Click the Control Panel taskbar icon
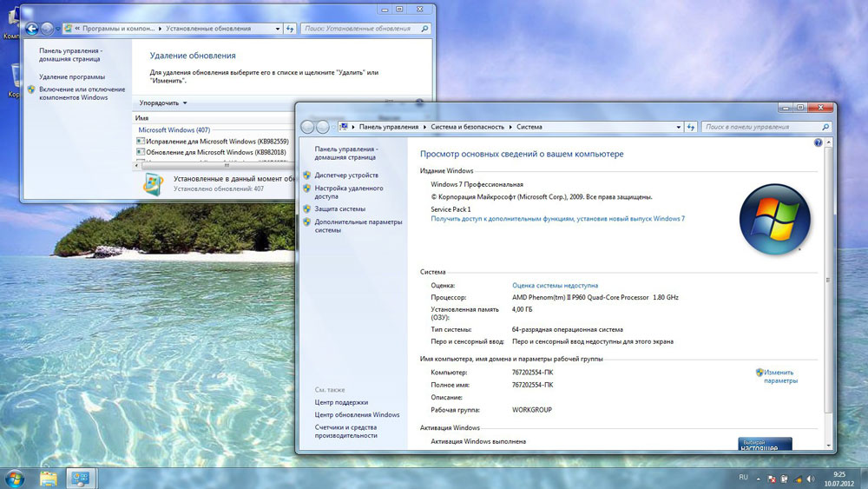Screen dimensions: 868x489 point(81,478)
